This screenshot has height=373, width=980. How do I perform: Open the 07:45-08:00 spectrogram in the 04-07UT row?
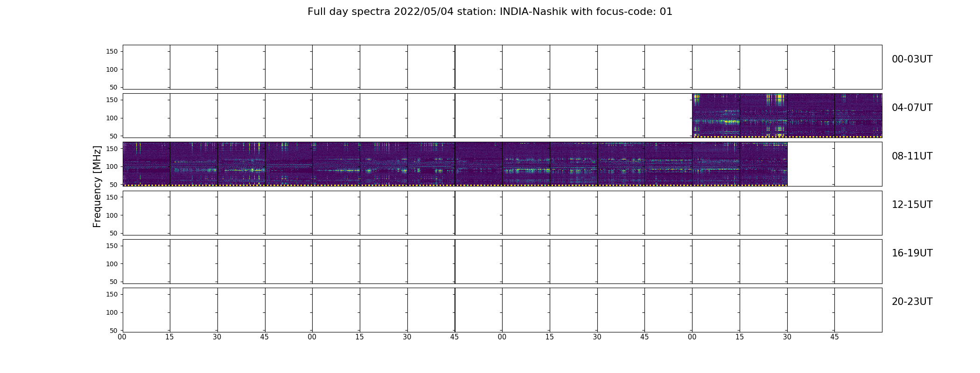tap(858, 116)
